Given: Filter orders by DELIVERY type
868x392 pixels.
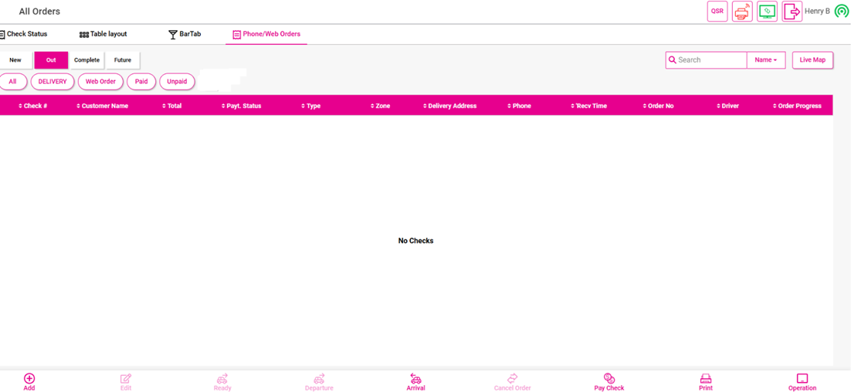Looking at the screenshot, I should pyautogui.click(x=53, y=82).
